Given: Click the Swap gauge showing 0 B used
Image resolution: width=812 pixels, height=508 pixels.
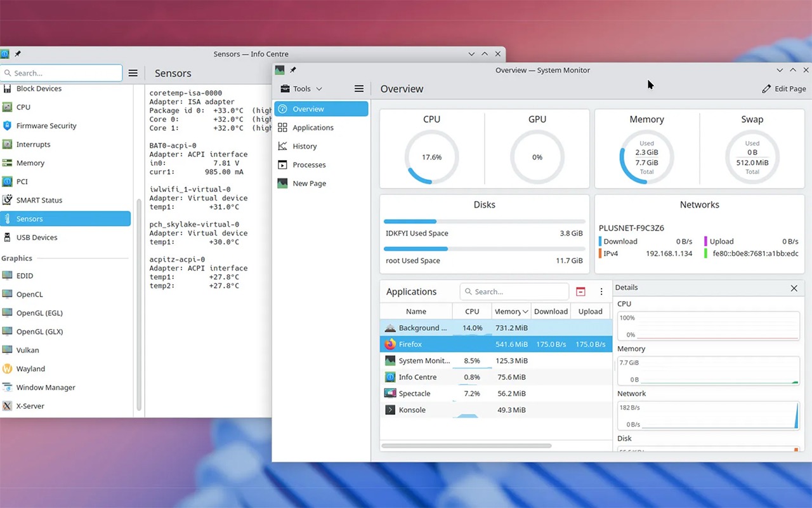Looking at the screenshot, I should pyautogui.click(x=752, y=157).
